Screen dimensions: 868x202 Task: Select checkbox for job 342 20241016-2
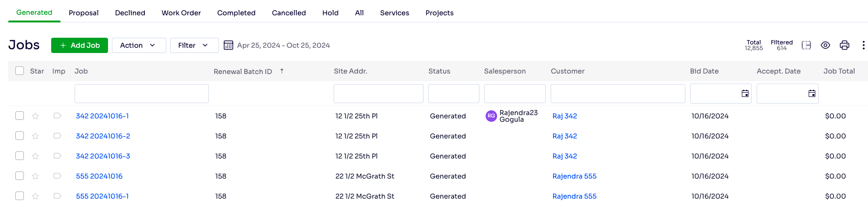(20, 136)
